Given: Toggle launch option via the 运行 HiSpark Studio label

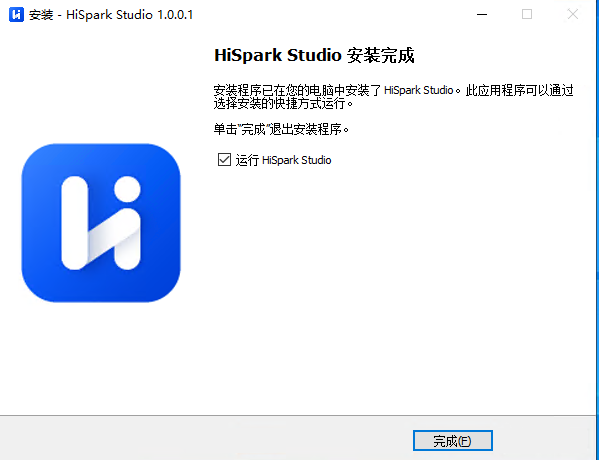Looking at the screenshot, I should (x=283, y=160).
